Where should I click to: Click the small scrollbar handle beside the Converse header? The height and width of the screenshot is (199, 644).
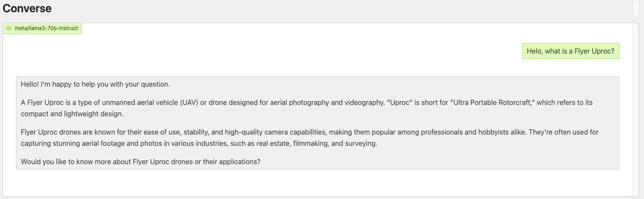click(636, 8)
